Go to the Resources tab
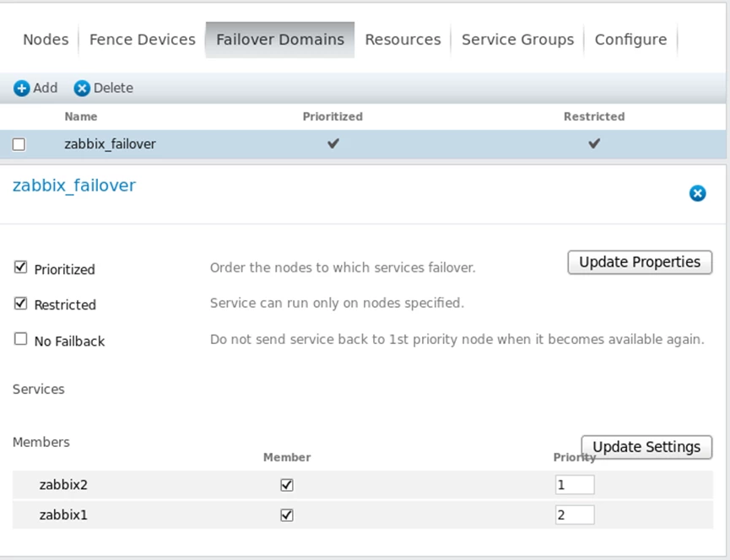730x560 pixels. click(x=403, y=40)
